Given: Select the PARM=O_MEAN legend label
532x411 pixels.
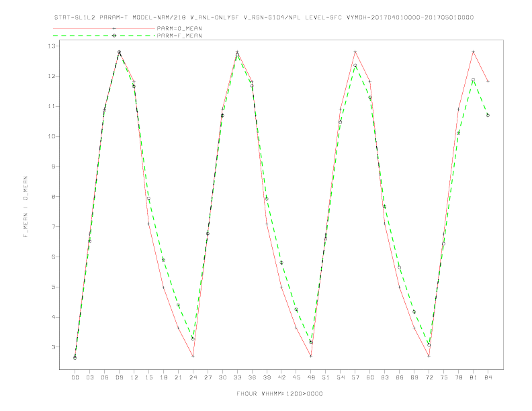Looking at the screenshot, I should pos(179,28).
